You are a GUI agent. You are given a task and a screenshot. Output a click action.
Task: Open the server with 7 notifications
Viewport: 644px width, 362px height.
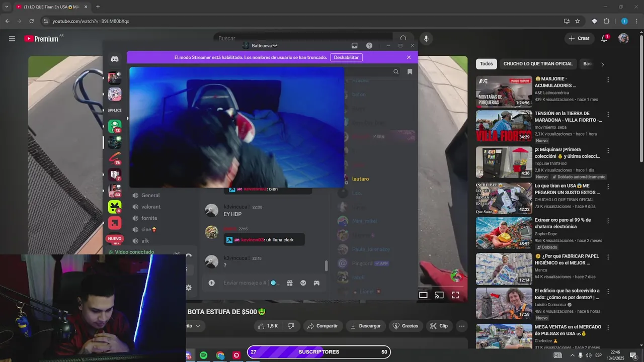115,174
